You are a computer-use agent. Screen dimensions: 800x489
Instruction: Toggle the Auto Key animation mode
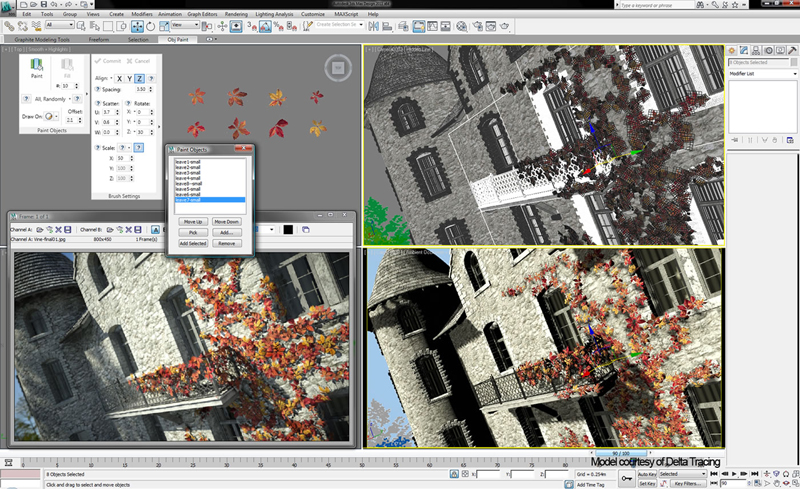646,474
